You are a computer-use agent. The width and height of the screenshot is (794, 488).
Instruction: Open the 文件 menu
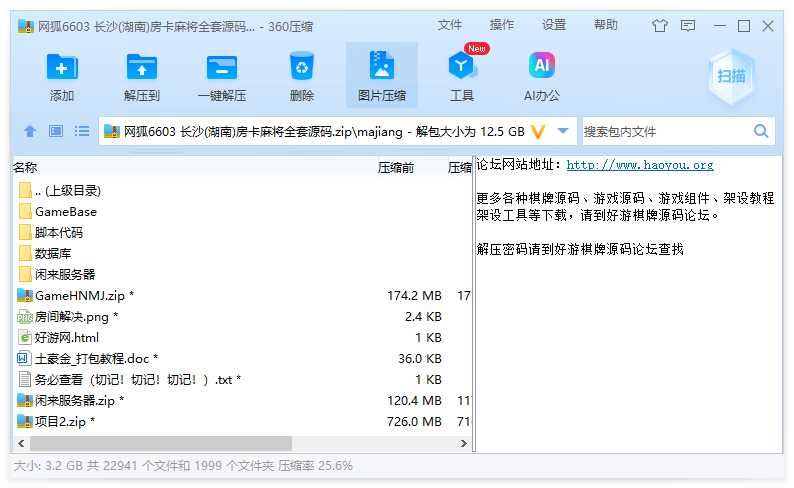(x=450, y=25)
